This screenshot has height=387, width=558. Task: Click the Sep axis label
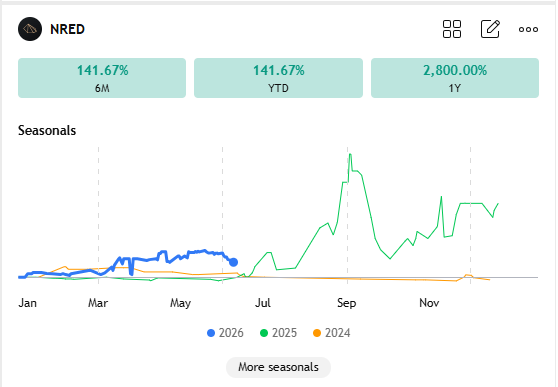[x=347, y=303]
